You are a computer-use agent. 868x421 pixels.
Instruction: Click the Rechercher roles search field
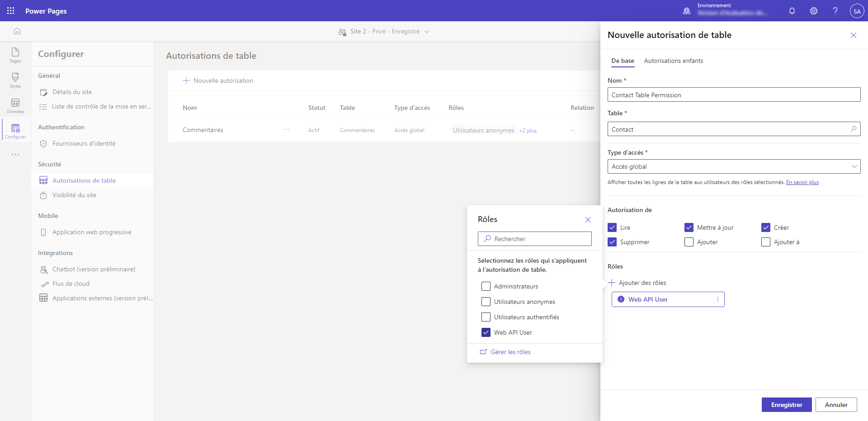click(x=535, y=239)
